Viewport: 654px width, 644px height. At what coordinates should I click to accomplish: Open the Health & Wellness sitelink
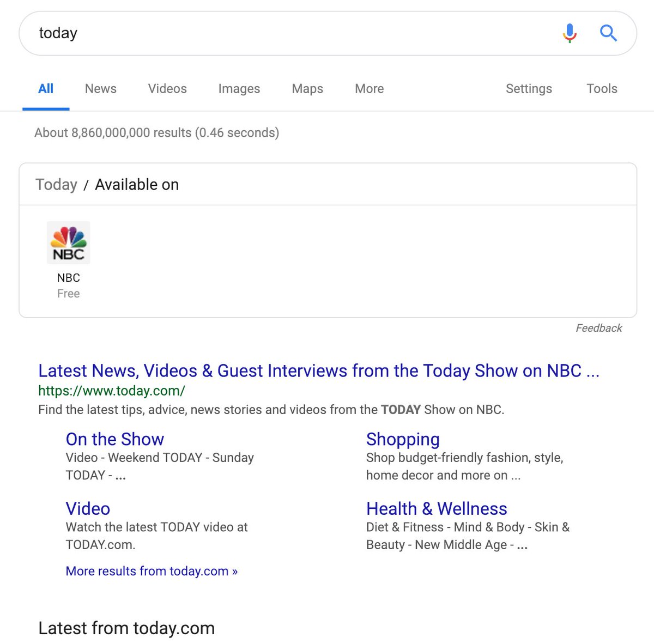tap(437, 509)
